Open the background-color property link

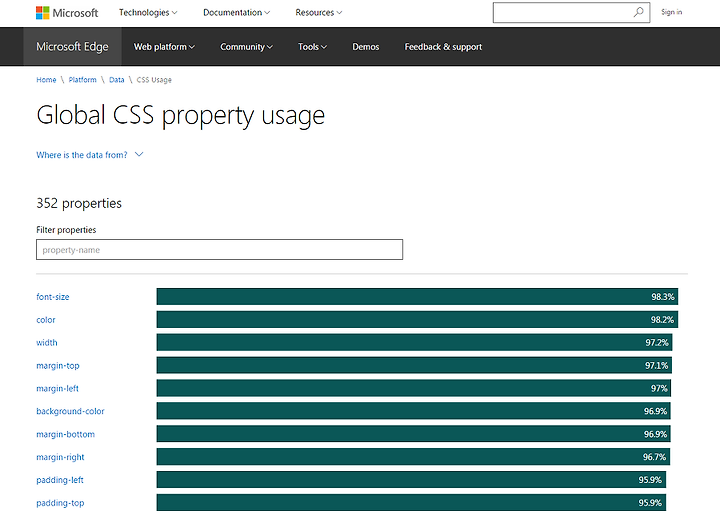[70, 411]
